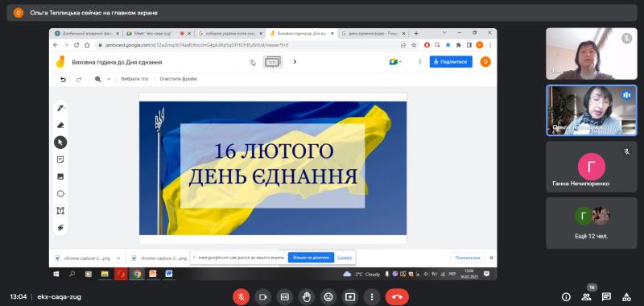Viewport: 644px width, 306px height.
Task: Open the meeting details info icon
Action: [x=566, y=296]
